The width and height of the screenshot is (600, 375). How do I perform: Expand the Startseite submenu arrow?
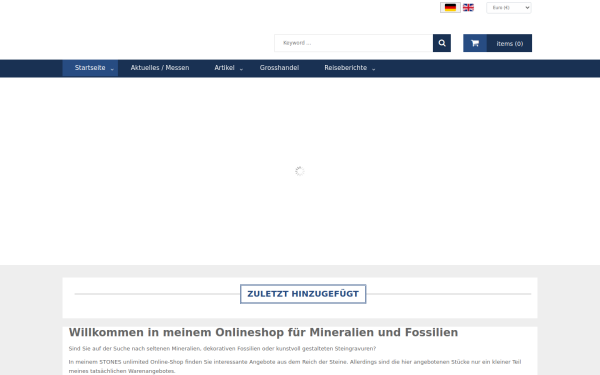click(x=112, y=69)
